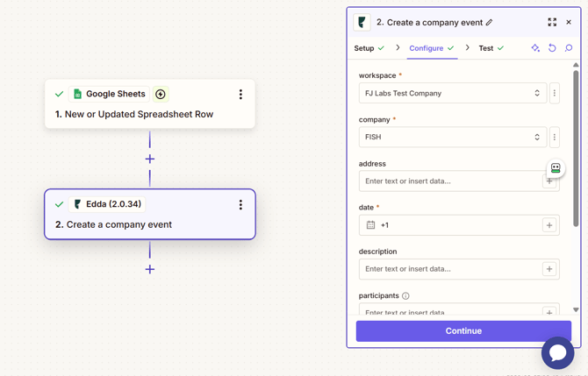Viewport: 588px width, 376px height.
Task: Open the three-dot menu on Edda step
Action: [240, 204]
